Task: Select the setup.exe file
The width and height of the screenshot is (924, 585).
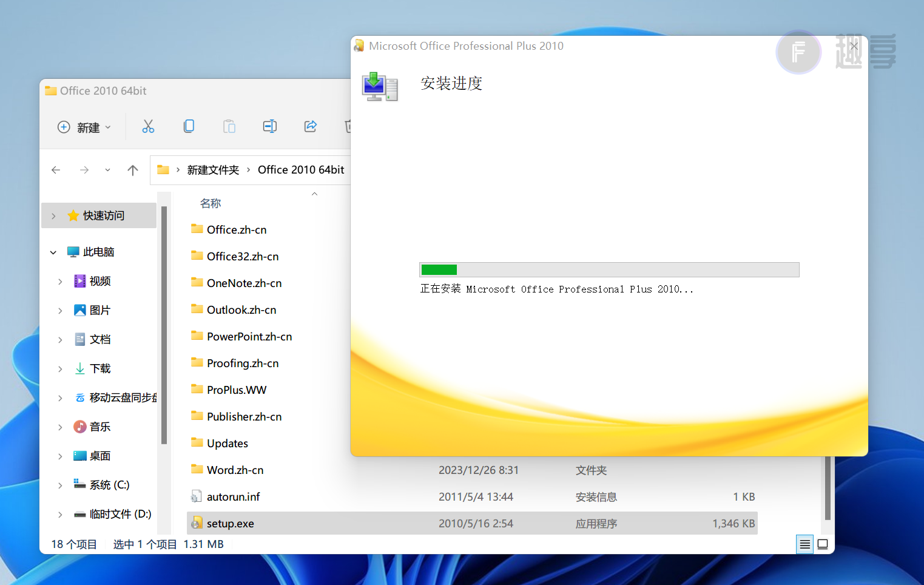Action: pos(473,523)
